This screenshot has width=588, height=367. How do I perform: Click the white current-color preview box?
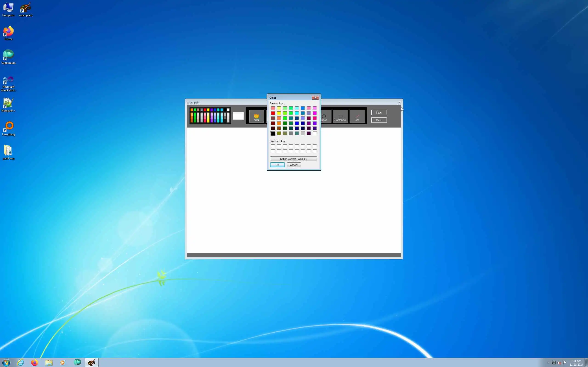pos(238,116)
